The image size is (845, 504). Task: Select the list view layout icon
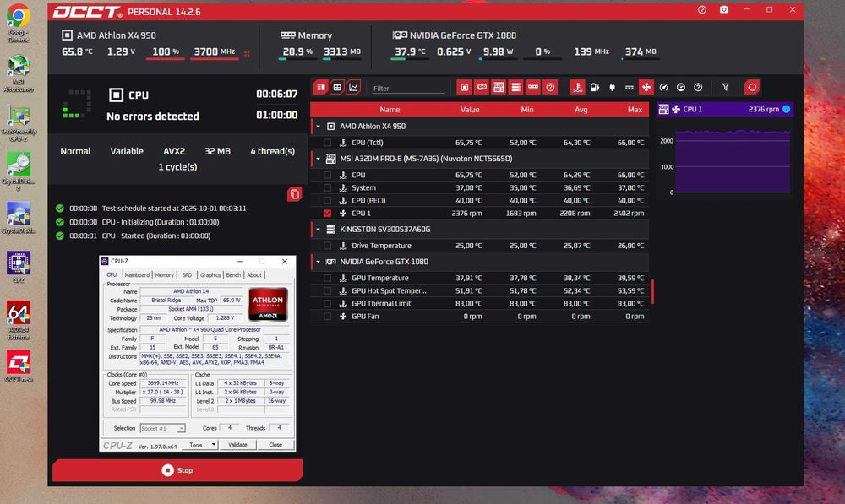coord(320,87)
